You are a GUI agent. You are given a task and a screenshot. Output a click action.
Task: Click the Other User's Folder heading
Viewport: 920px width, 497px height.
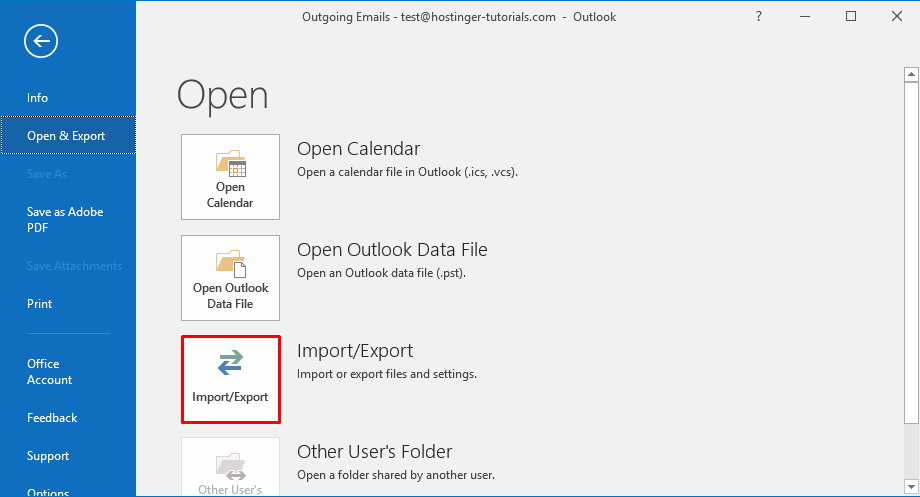(374, 452)
